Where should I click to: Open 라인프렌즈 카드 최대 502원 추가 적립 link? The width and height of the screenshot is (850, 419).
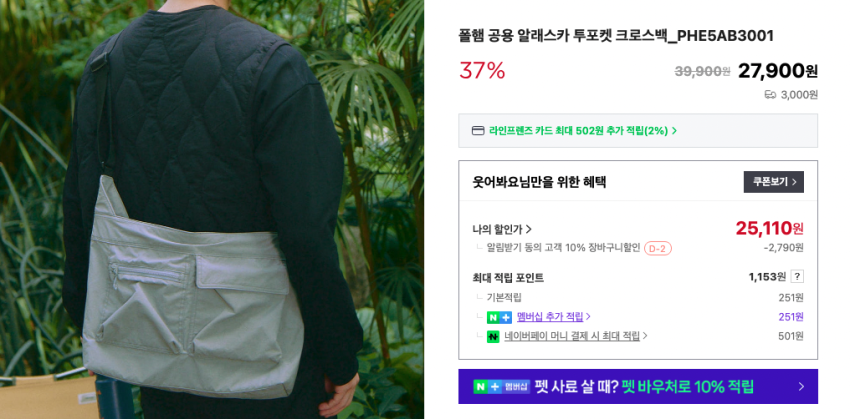(x=578, y=131)
